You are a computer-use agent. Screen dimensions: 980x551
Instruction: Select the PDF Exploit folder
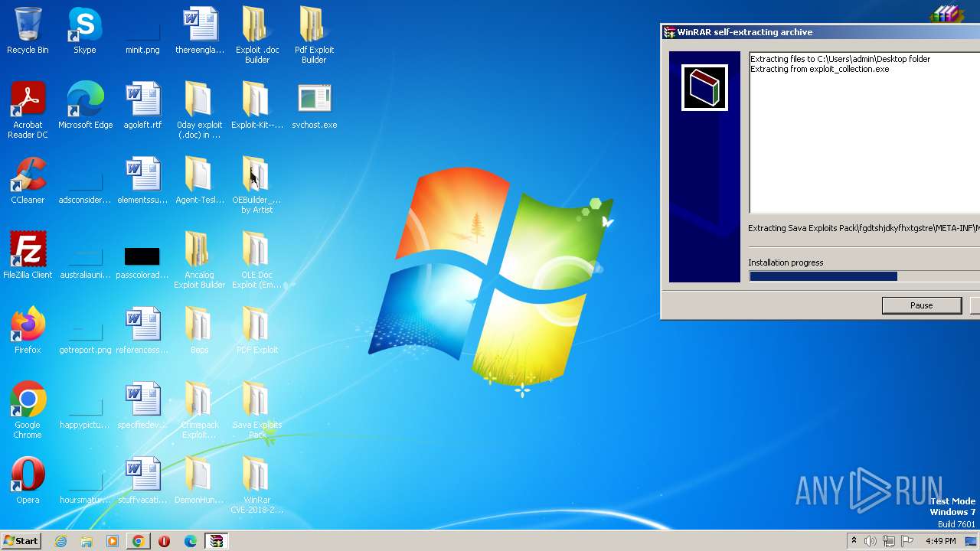click(256, 331)
